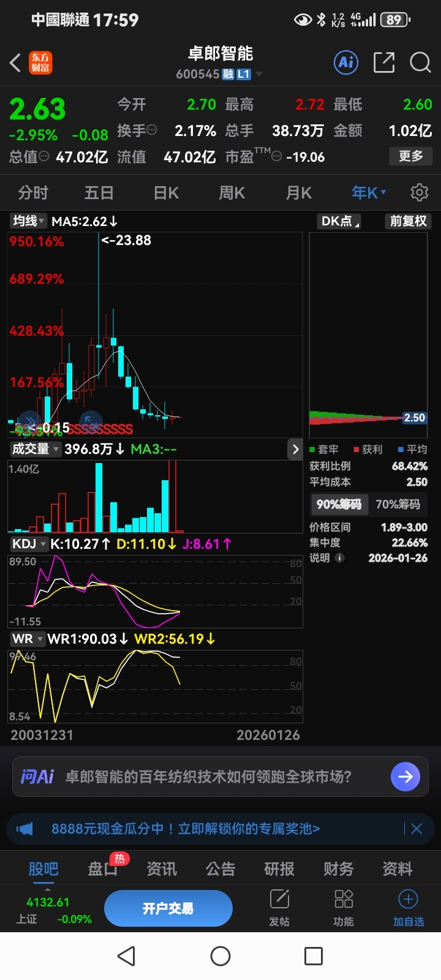Open 年K period dropdown
Image resolution: width=441 pixels, height=980 pixels.
pyautogui.click(x=369, y=192)
